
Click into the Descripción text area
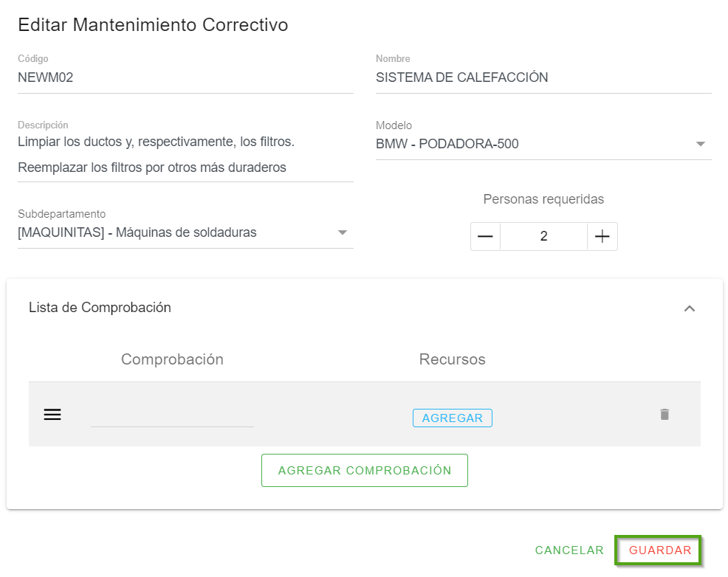pos(185,154)
